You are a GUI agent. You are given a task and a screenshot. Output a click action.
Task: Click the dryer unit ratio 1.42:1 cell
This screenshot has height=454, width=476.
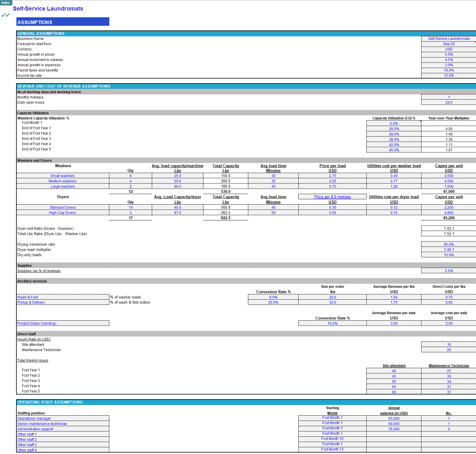pos(448,229)
